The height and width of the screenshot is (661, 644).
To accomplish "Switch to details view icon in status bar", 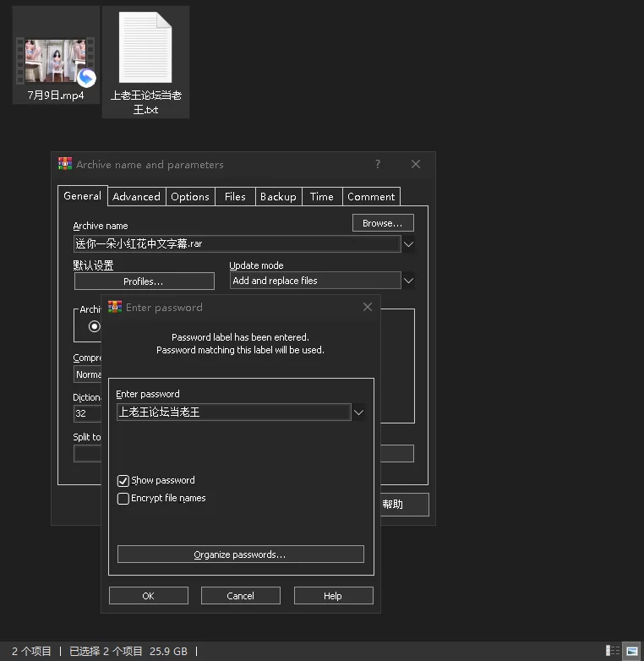I will 613,651.
